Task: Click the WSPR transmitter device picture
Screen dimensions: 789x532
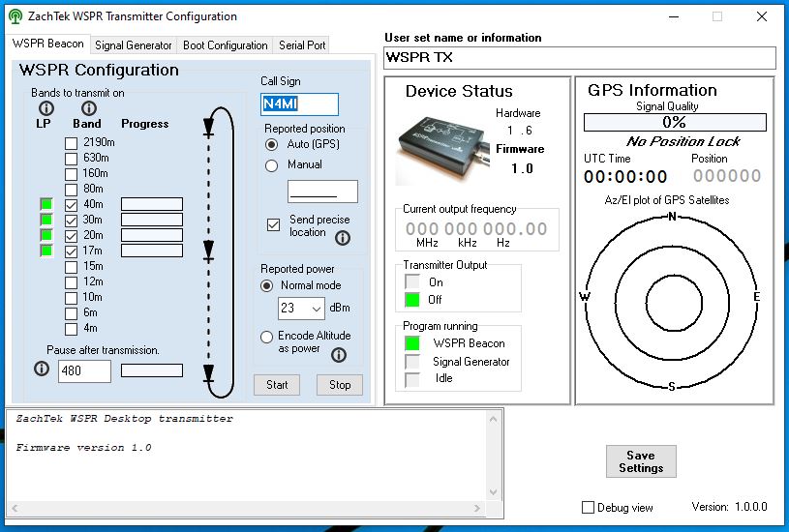Action: tap(444, 148)
